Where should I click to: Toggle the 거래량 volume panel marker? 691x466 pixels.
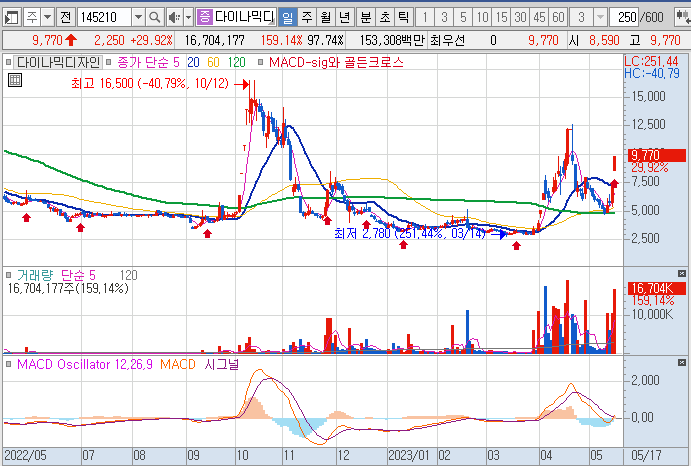click(x=8, y=276)
